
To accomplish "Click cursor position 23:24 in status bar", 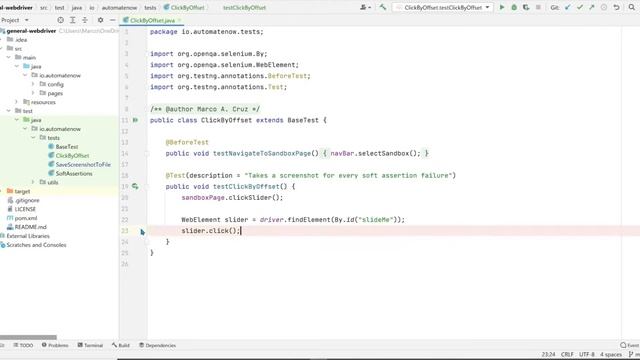I will point(549,354).
